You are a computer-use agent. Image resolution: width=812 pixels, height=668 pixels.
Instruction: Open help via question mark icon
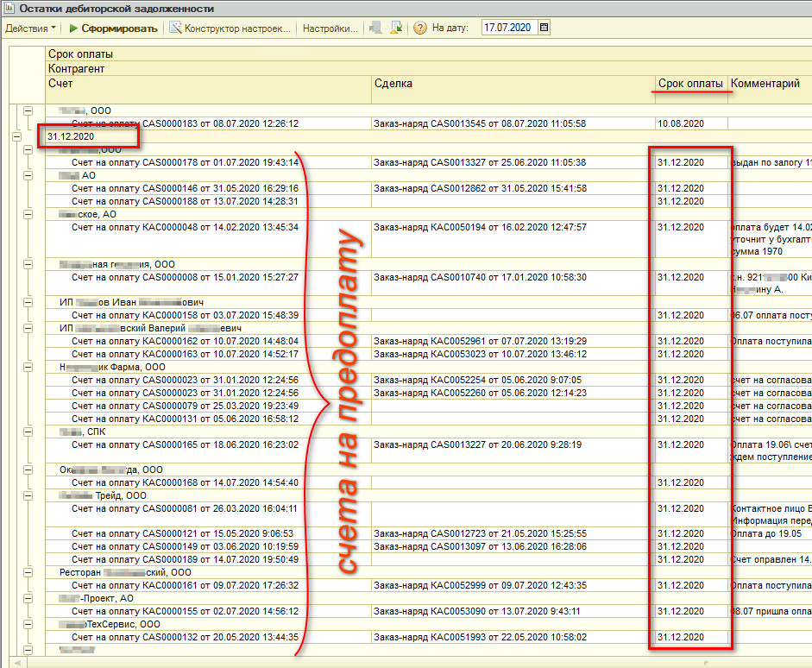pos(420,28)
